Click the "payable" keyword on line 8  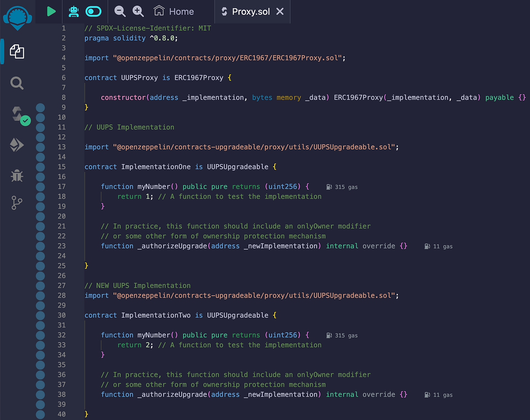point(500,97)
